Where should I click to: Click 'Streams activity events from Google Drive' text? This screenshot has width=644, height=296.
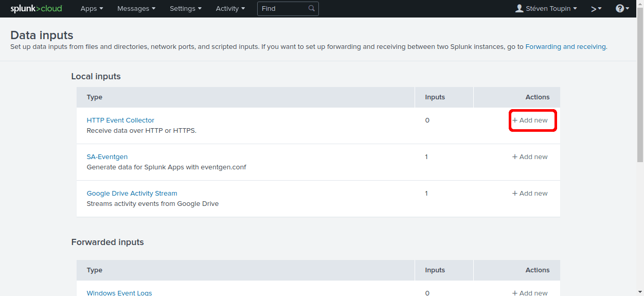(x=153, y=204)
